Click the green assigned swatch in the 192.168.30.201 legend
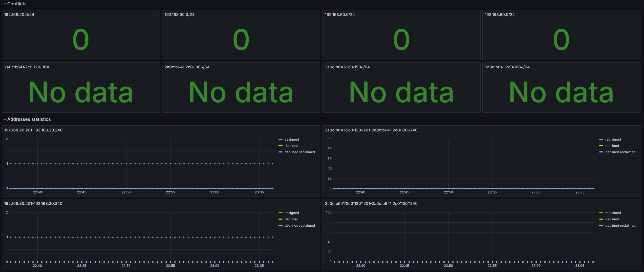The height and width of the screenshot is (272, 644). click(x=280, y=213)
